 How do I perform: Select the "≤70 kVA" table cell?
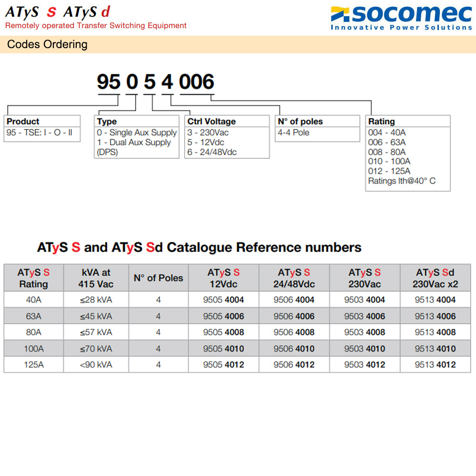click(96, 349)
